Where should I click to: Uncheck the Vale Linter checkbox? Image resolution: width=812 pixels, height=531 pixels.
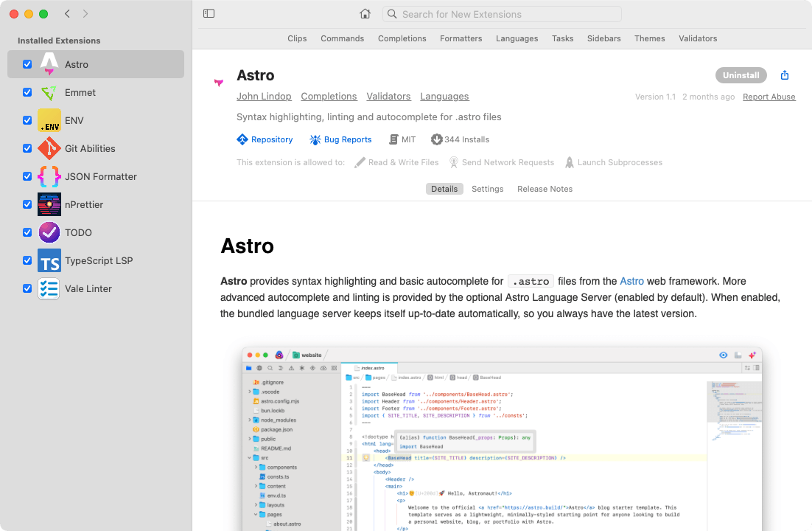(27, 288)
